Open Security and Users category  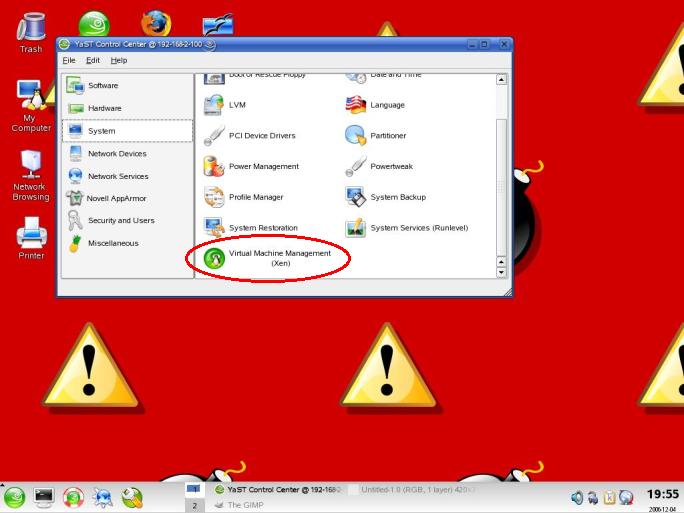127,221
